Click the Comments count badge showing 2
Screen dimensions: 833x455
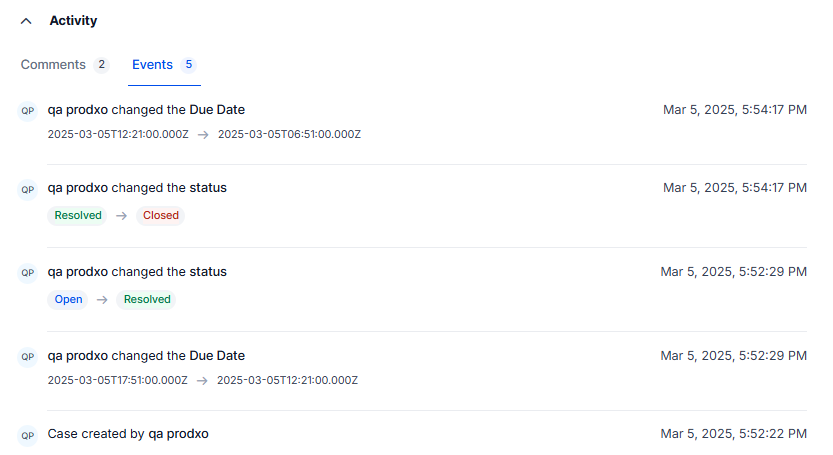[x=101, y=65]
